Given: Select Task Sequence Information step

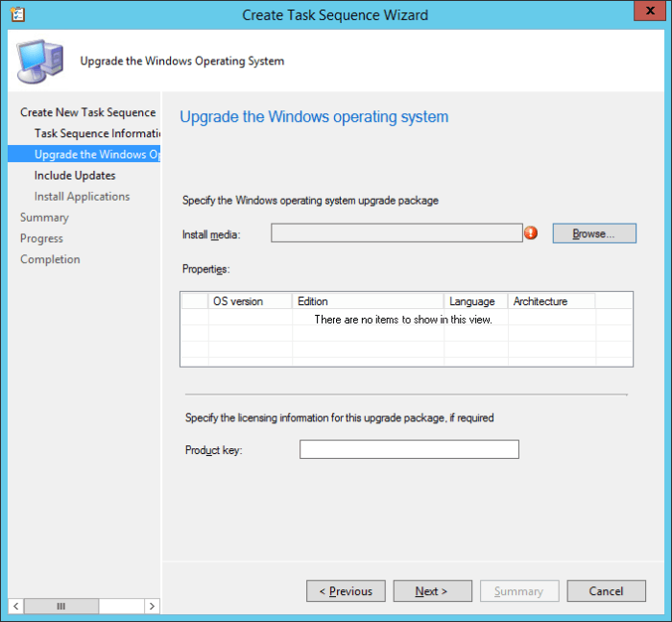Looking at the screenshot, I should [x=97, y=133].
